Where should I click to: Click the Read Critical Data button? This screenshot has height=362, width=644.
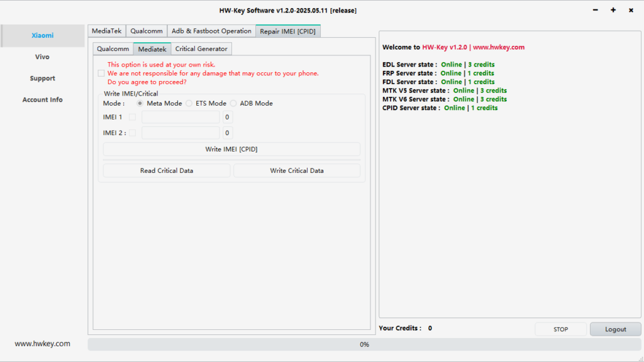(x=166, y=170)
